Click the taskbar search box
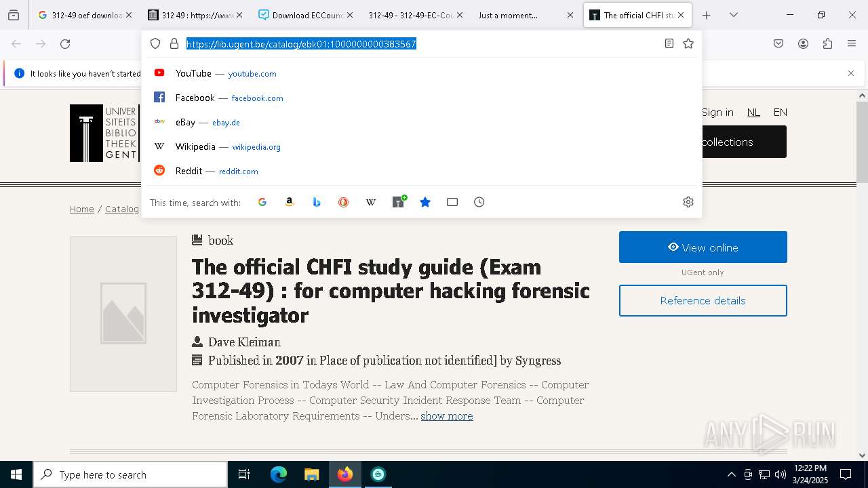 [130, 474]
